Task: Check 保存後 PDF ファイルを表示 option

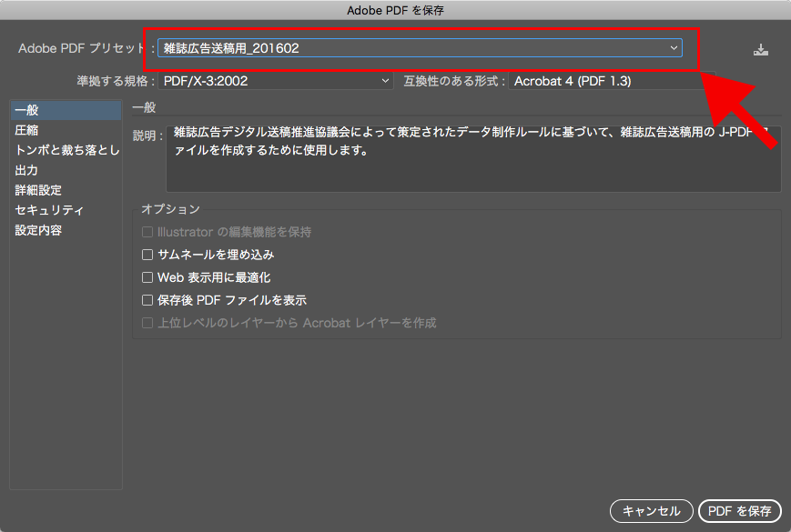Action: pos(147,300)
